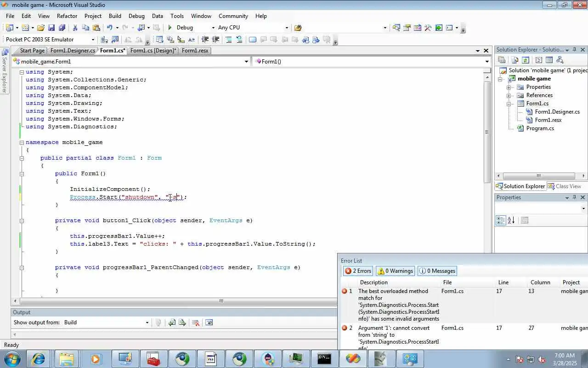Click View Class Diagram icon in Solution Explorer

coord(560,60)
